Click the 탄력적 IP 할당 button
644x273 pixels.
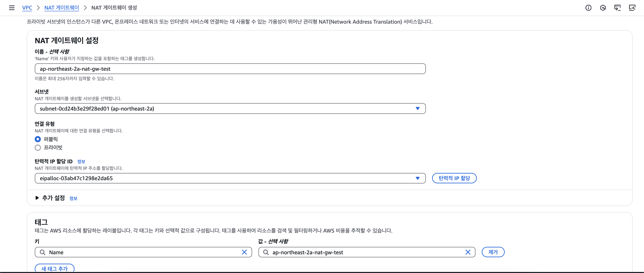[x=454, y=178]
